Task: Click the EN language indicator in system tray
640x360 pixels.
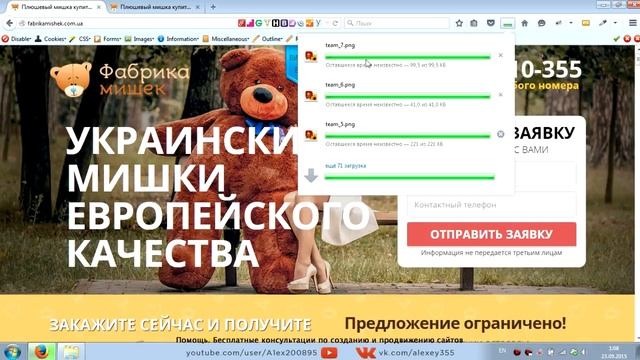Action: pos(502,351)
